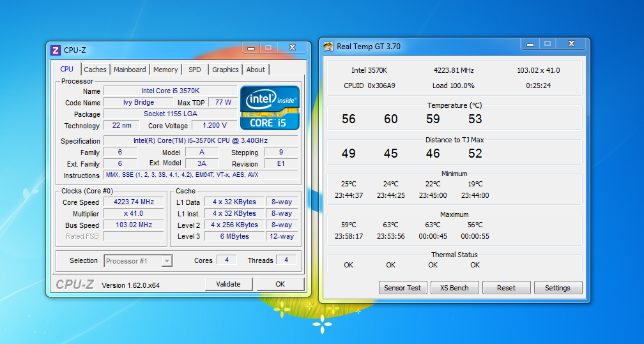This screenshot has height=344, width=644.
Task: Click the '0:25:24' uptime value
Action: pos(539,86)
